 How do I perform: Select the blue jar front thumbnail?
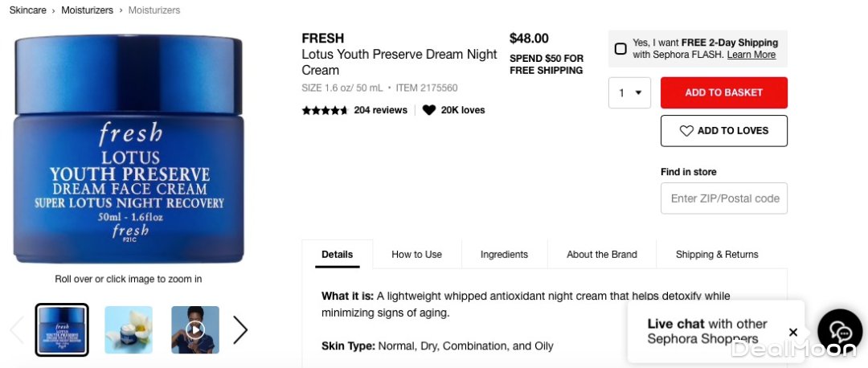(x=62, y=329)
